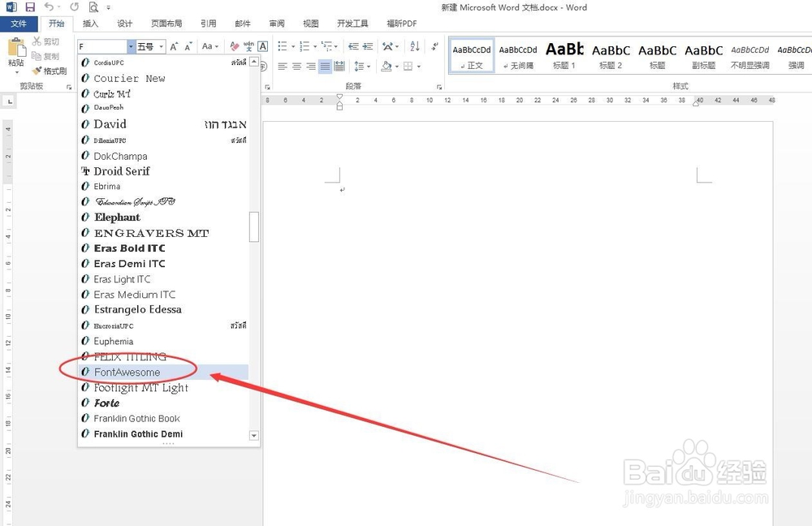
Task: Switch to the 视图 ribbon tab
Action: (311, 24)
